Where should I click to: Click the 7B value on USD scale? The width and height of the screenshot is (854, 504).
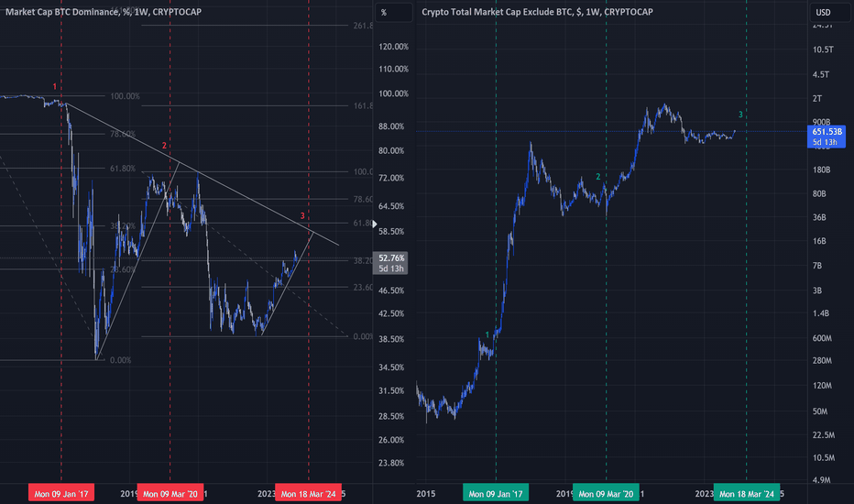pos(817,266)
